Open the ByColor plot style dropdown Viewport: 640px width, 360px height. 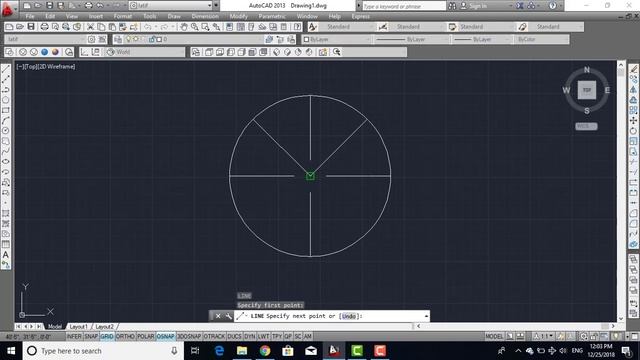point(542,39)
